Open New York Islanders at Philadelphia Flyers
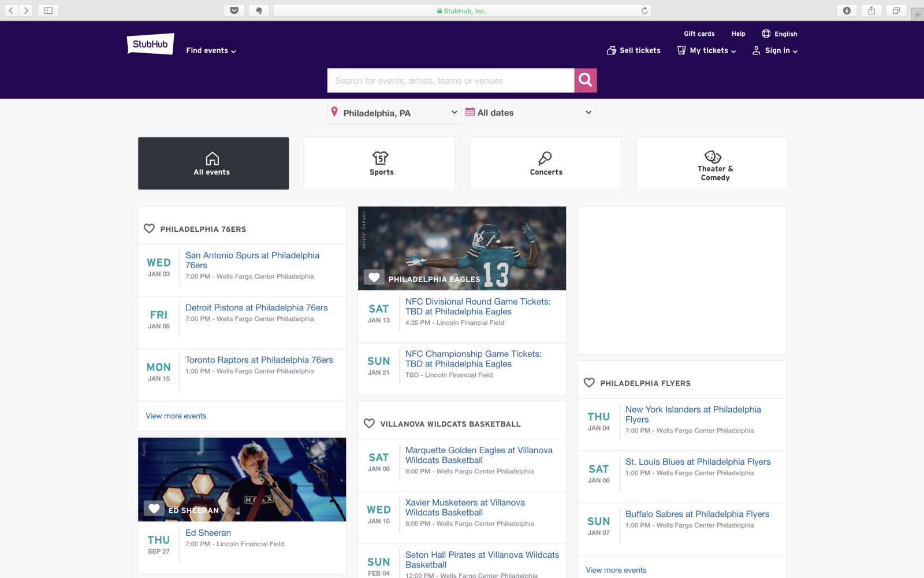Screen dimensions: 924x578 693,414
